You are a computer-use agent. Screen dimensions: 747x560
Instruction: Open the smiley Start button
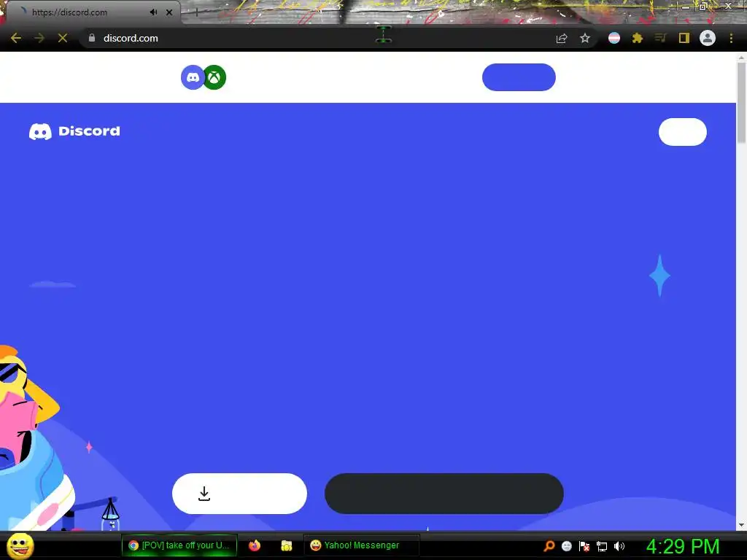(x=20, y=545)
